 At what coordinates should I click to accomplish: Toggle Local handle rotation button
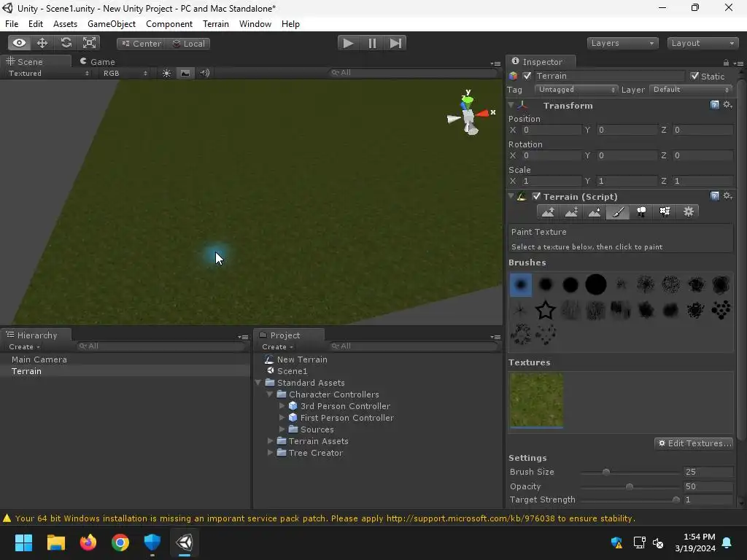[x=189, y=43]
